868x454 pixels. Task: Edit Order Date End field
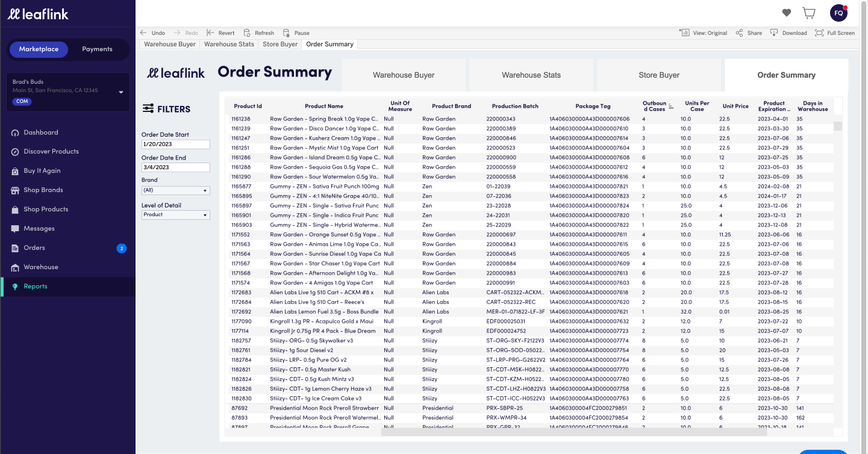(176, 167)
